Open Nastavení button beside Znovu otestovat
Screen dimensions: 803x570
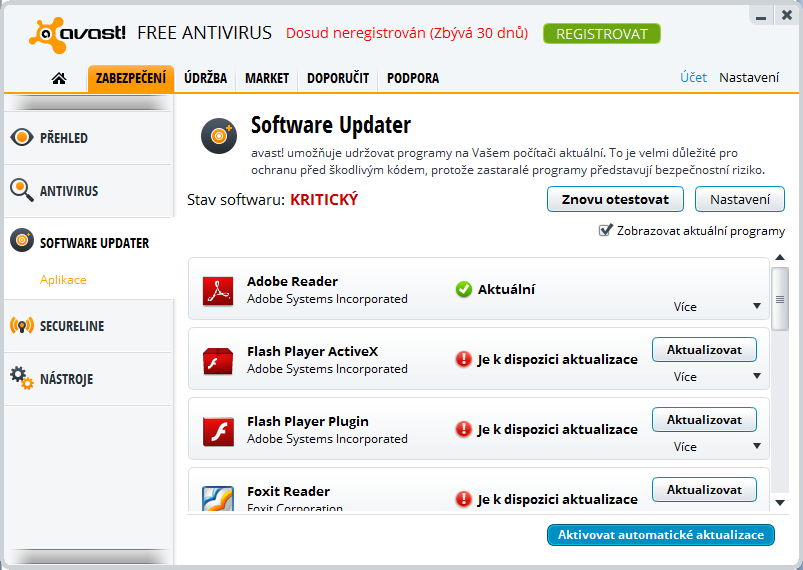pos(739,199)
